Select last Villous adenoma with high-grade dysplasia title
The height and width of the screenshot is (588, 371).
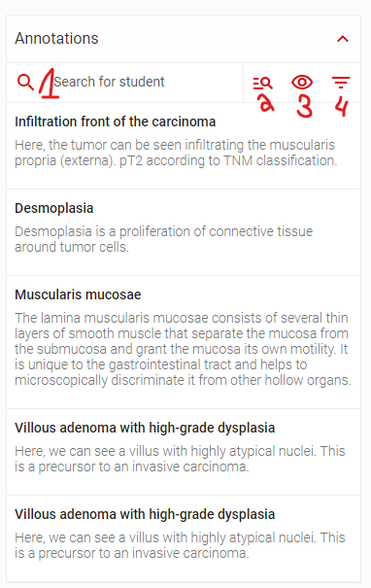(x=145, y=514)
